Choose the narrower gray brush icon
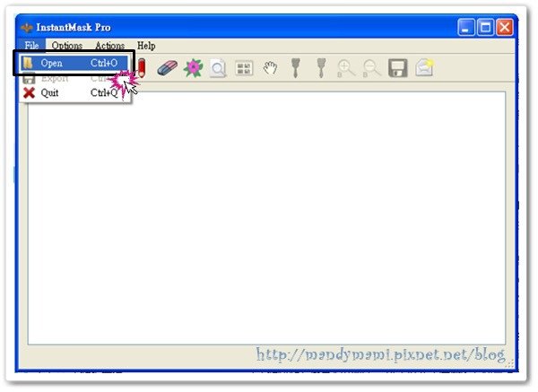538x392 pixels. click(321, 68)
